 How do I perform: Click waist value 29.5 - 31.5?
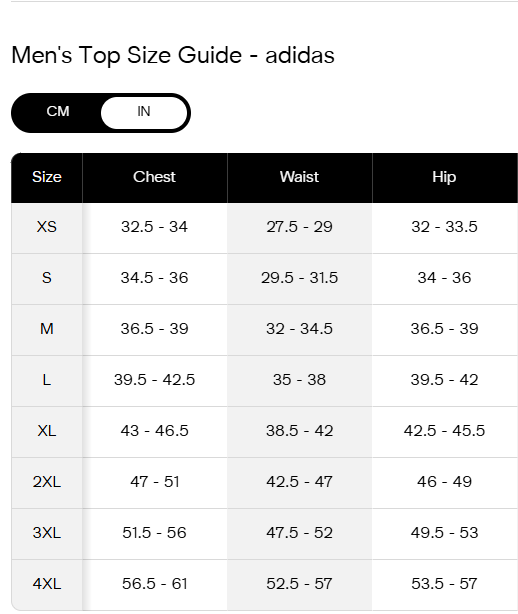tap(300, 278)
